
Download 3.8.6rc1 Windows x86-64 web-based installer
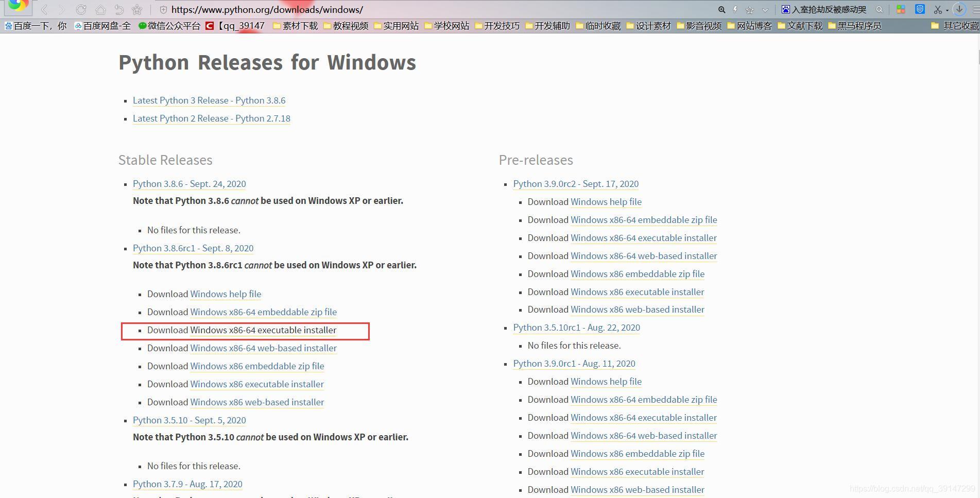263,348
